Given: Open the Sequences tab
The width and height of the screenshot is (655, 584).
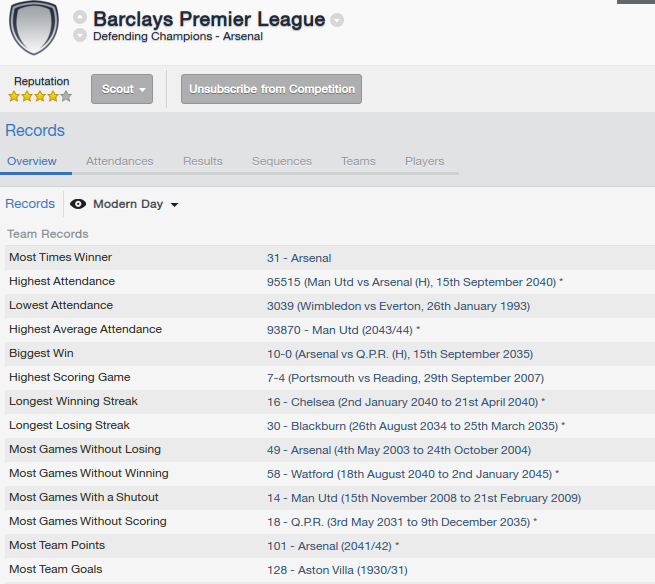Looking at the screenshot, I should pyautogui.click(x=282, y=161).
